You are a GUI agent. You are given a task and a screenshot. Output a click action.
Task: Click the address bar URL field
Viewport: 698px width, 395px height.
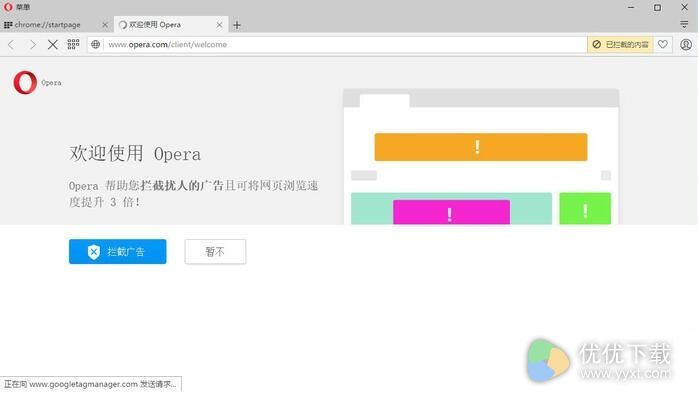coord(345,45)
